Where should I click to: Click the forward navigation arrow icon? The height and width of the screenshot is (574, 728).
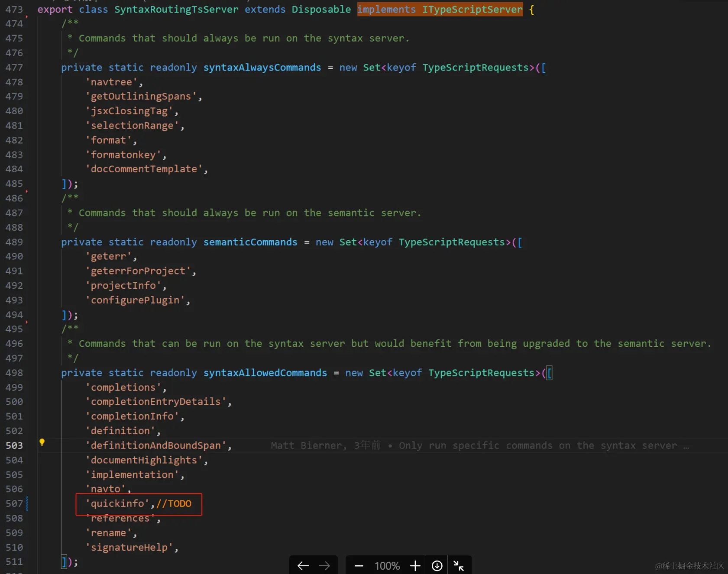(324, 565)
